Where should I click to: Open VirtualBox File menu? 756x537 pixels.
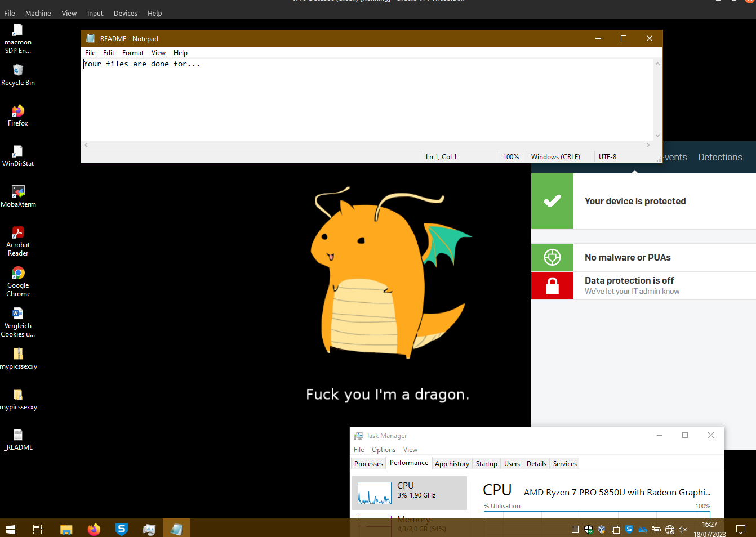point(10,13)
